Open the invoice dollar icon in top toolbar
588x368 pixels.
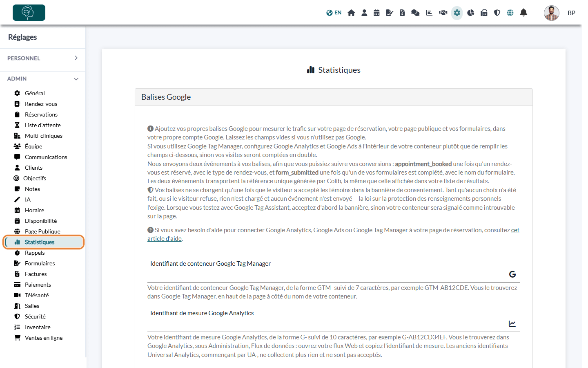tap(402, 13)
